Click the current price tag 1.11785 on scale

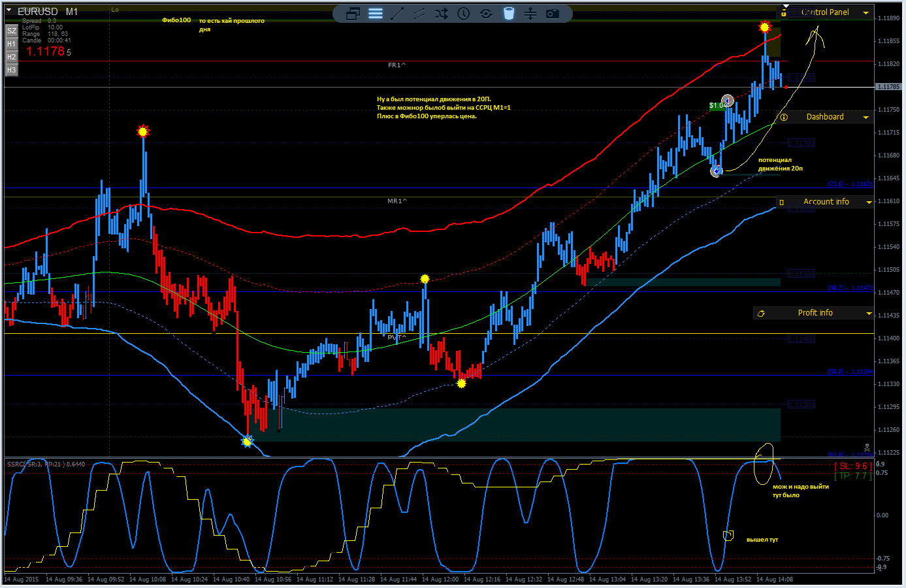888,87
